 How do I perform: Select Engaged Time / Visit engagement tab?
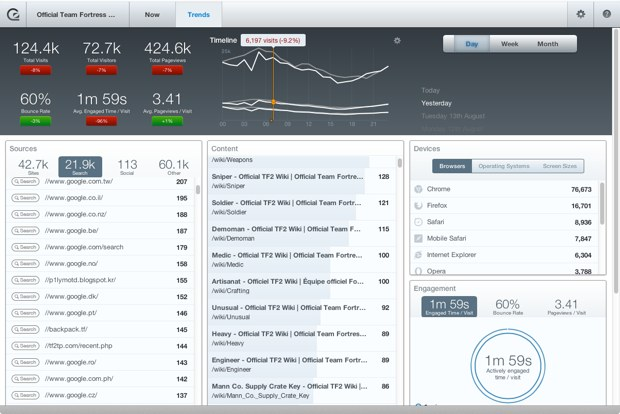(x=449, y=306)
